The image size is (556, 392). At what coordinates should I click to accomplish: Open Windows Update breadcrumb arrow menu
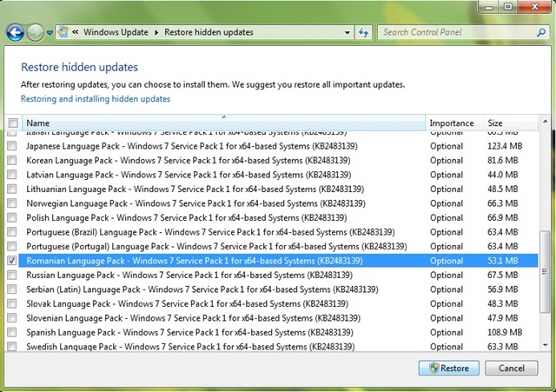[156, 32]
